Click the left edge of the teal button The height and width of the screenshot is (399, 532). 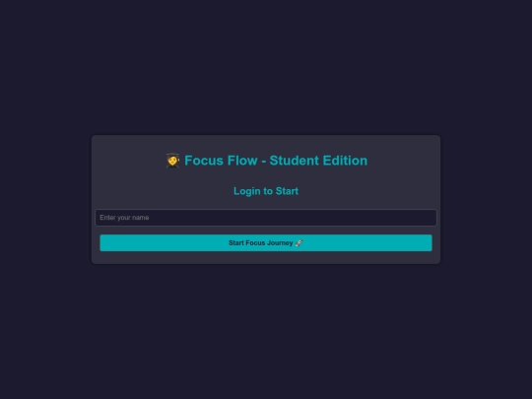[103, 243]
